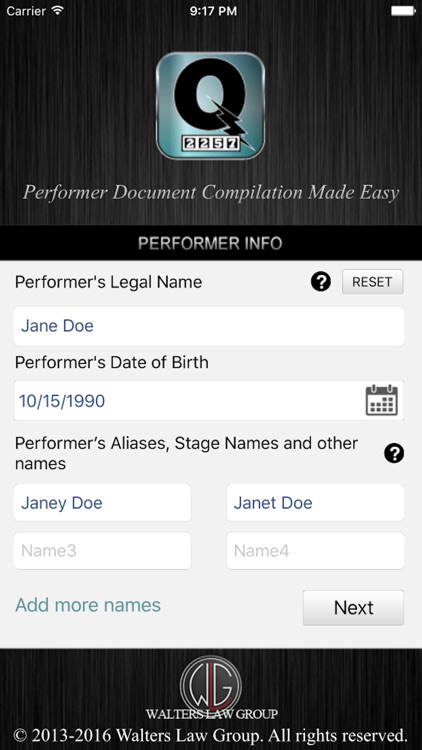Select the empty Name4 field

315,551
